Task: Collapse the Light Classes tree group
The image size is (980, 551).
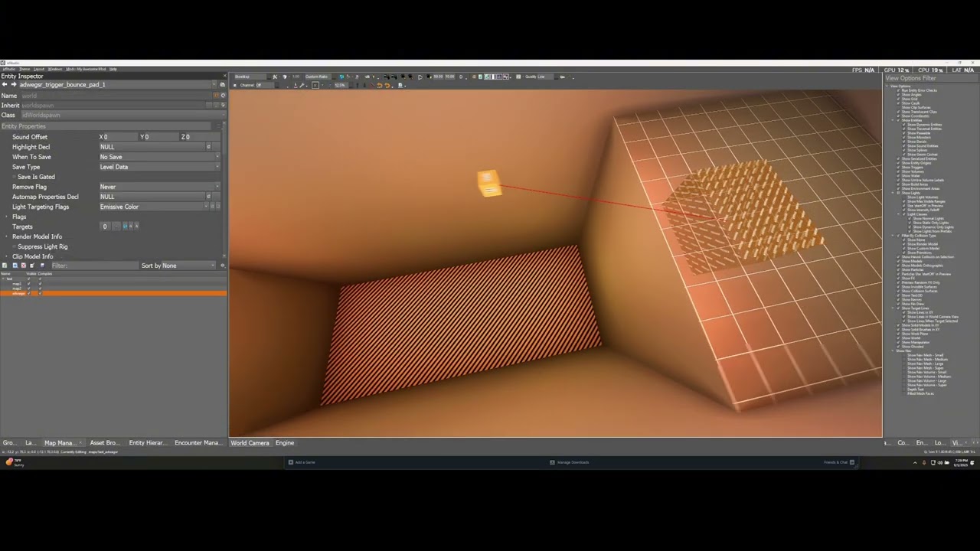Action: (898, 214)
